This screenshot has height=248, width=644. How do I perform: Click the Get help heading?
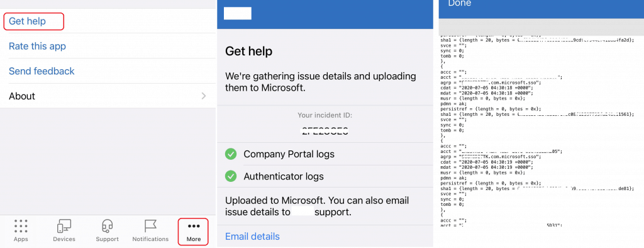pos(248,52)
